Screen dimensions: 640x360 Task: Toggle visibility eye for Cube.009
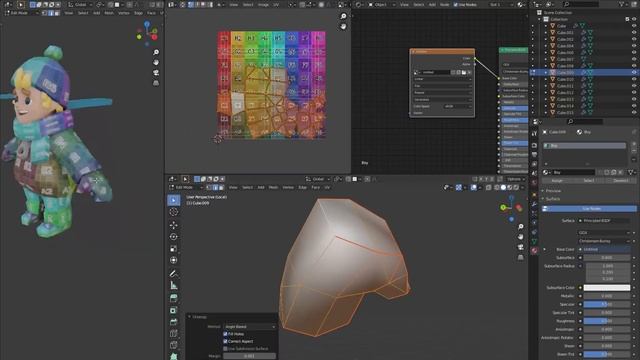click(634, 72)
